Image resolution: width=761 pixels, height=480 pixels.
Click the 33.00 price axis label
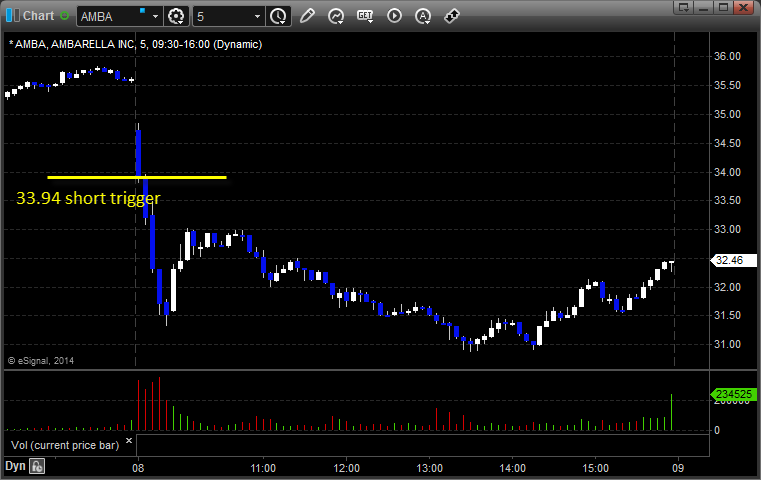(x=727, y=229)
